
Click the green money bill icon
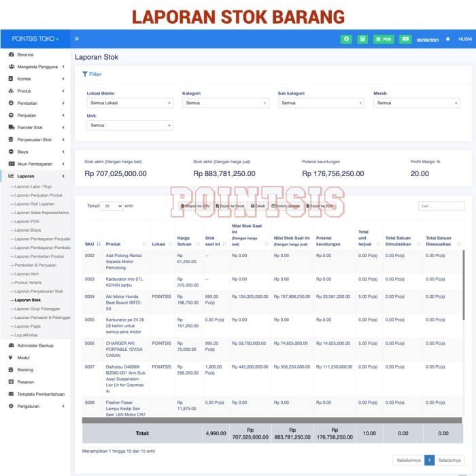pyautogui.click(x=405, y=39)
